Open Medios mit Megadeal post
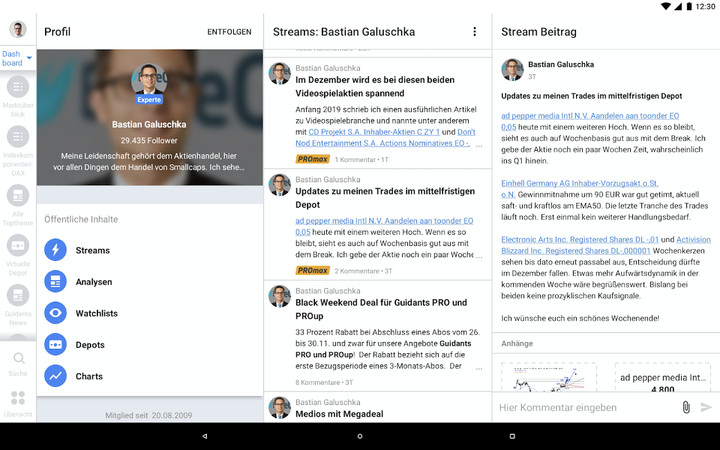The height and width of the screenshot is (450, 720). click(339, 414)
